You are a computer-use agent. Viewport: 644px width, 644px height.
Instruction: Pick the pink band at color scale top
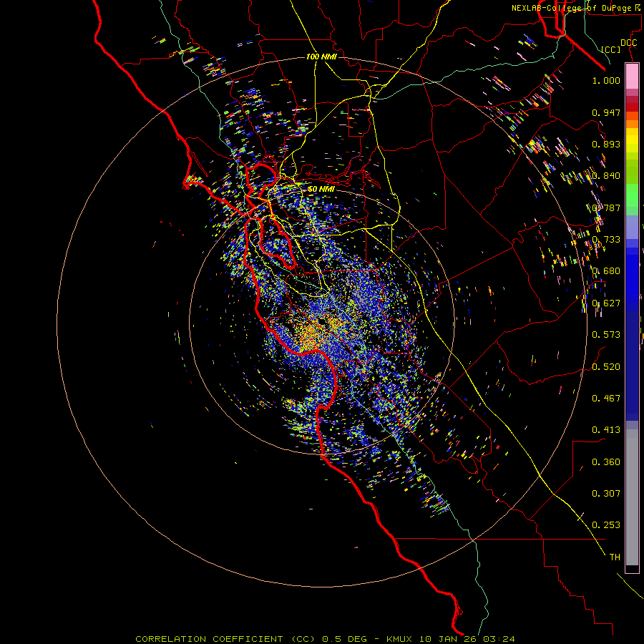pos(632,77)
